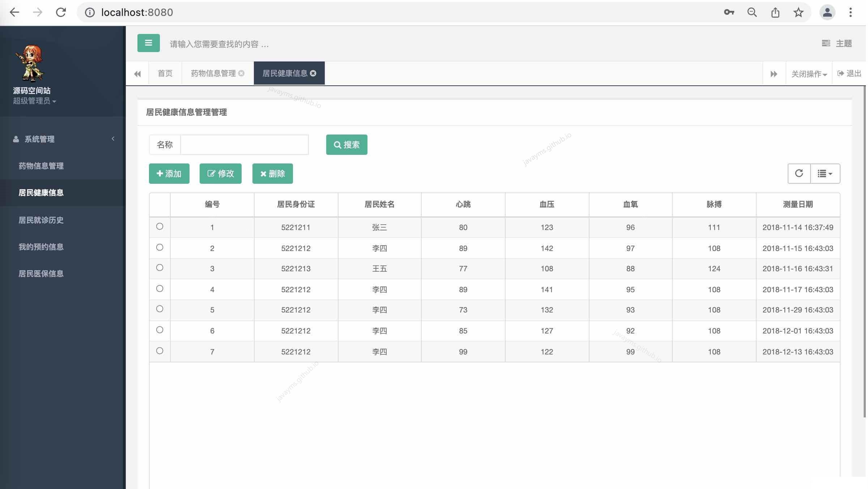Click the green hamburger menu toggle button
The image size is (868, 489).
coord(148,43)
